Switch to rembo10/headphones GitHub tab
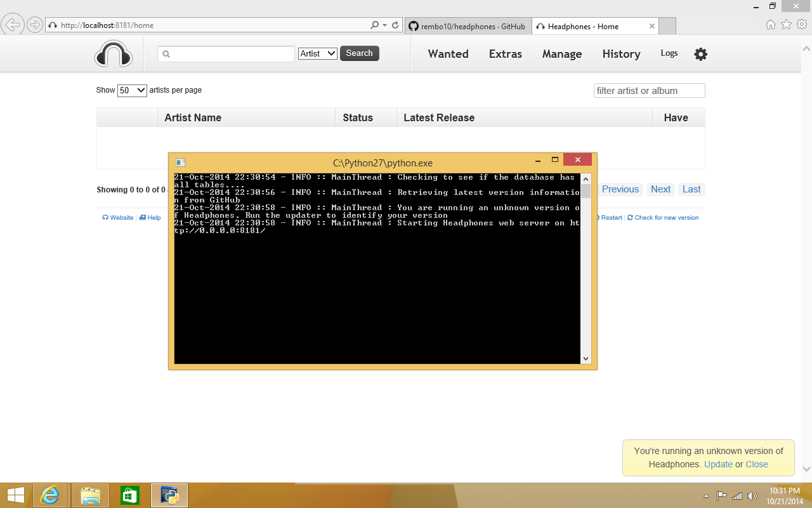The width and height of the screenshot is (812, 508). click(x=468, y=26)
